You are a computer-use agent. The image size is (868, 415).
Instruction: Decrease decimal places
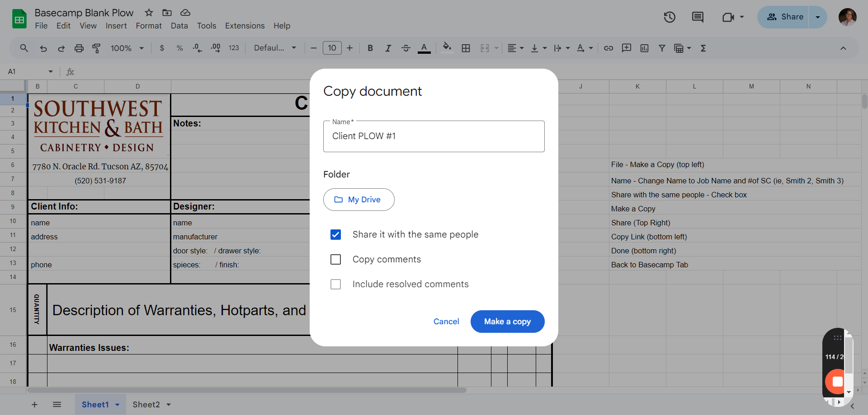pyautogui.click(x=197, y=48)
